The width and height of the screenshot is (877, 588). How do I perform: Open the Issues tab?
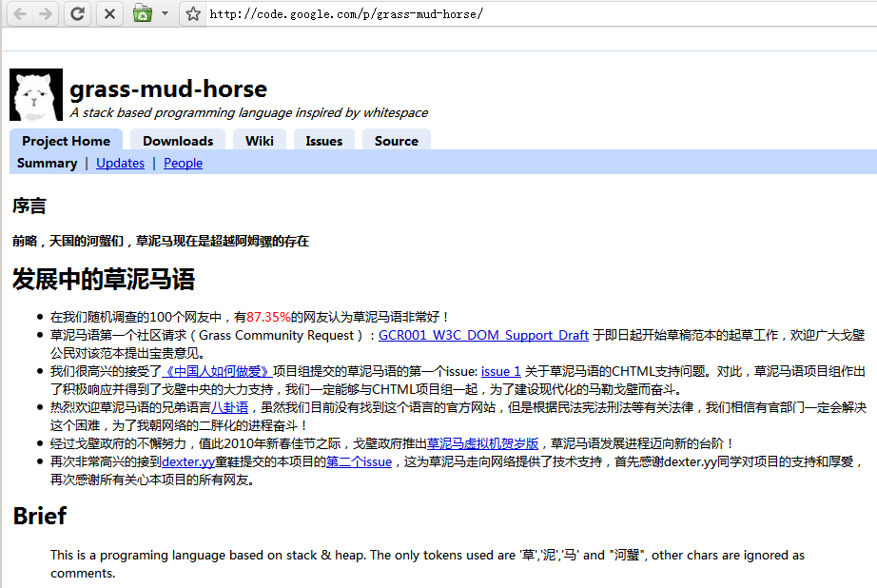[323, 141]
